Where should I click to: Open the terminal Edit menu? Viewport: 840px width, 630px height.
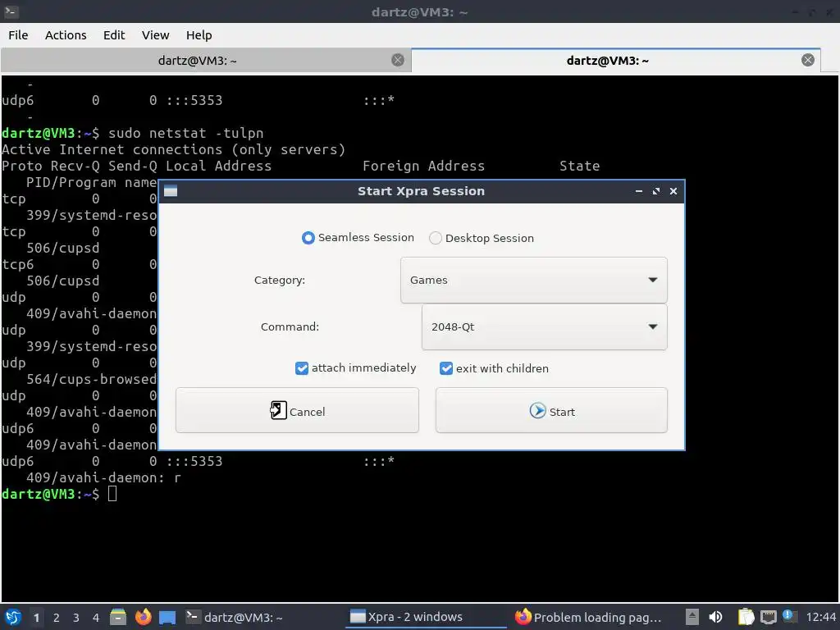click(113, 35)
